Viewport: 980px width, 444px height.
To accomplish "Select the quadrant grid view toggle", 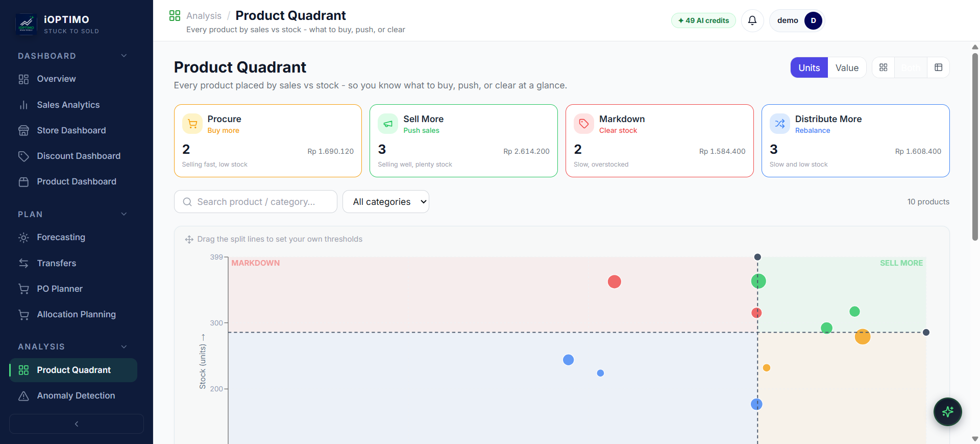I will (884, 67).
